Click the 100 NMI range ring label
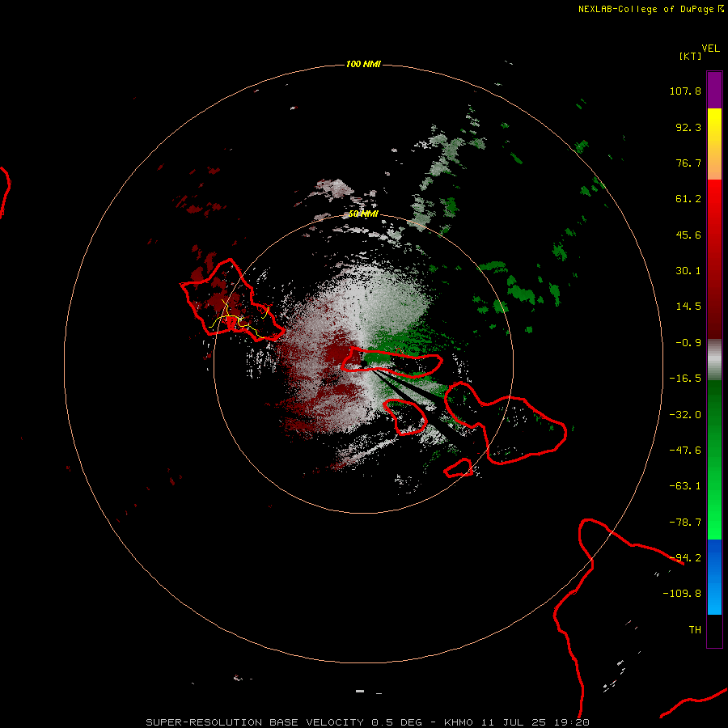728x728 pixels. [x=363, y=64]
